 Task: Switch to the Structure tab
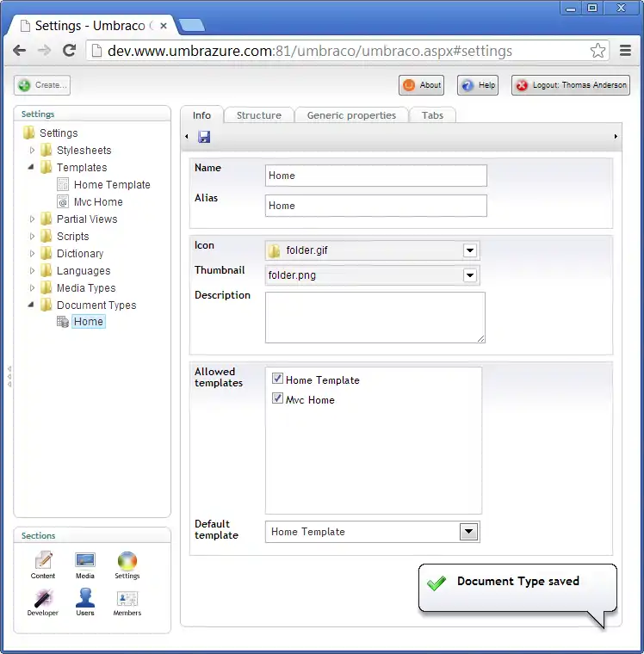(259, 115)
